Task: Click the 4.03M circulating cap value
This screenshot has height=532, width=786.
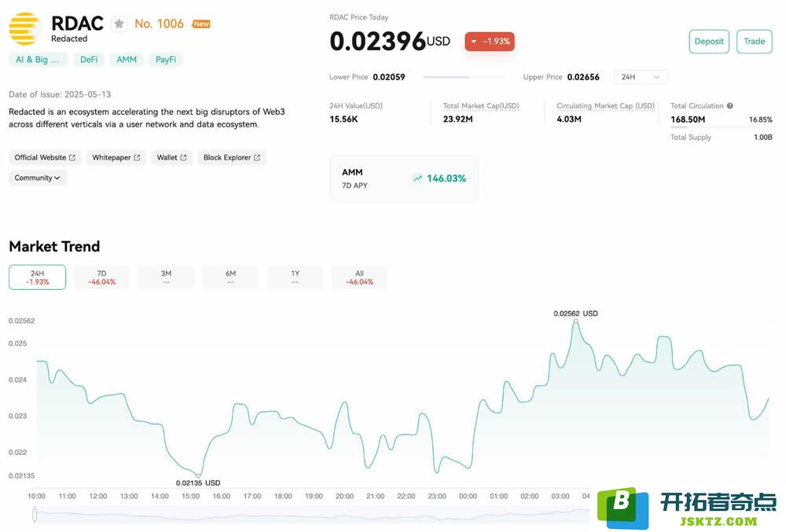Action: tap(569, 119)
